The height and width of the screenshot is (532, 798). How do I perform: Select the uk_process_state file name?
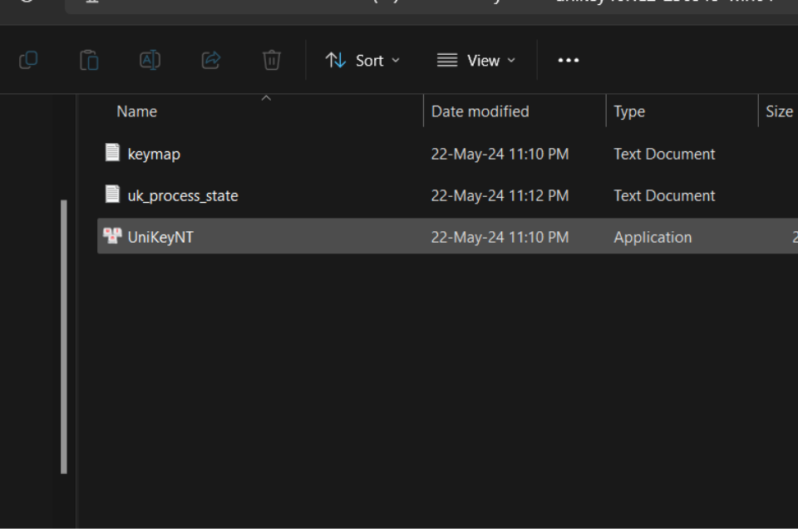pyautogui.click(x=183, y=195)
